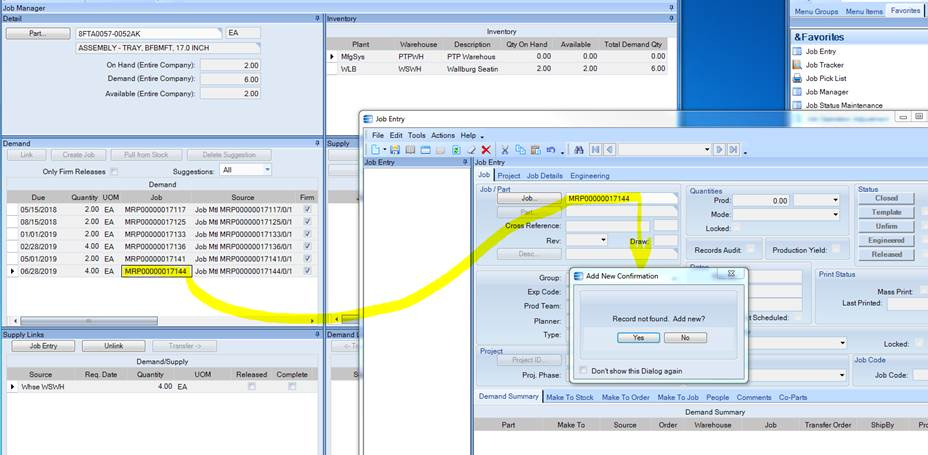The width and height of the screenshot is (928, 455).
Task: Click pin icon on Job Manager Detail panel
Action: point(317,19)
